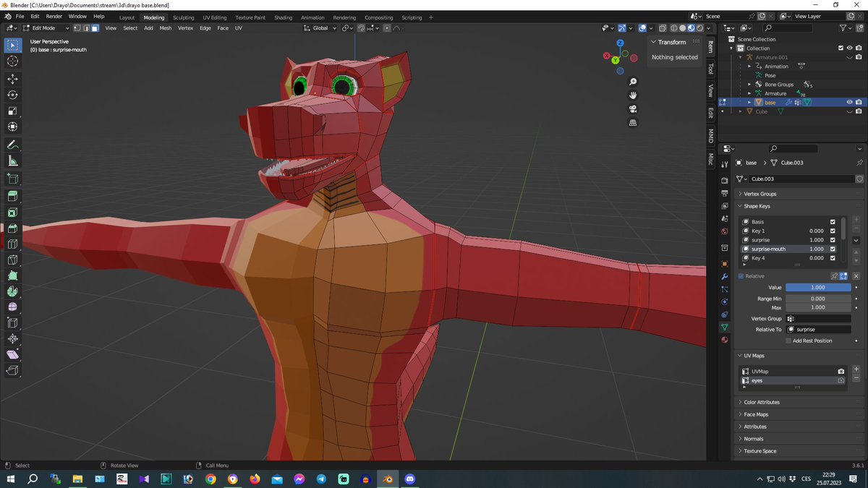Mute the surprise shape key checkbox
The width and height of the screenshot is (868, 488).
(x=833, y=240)
